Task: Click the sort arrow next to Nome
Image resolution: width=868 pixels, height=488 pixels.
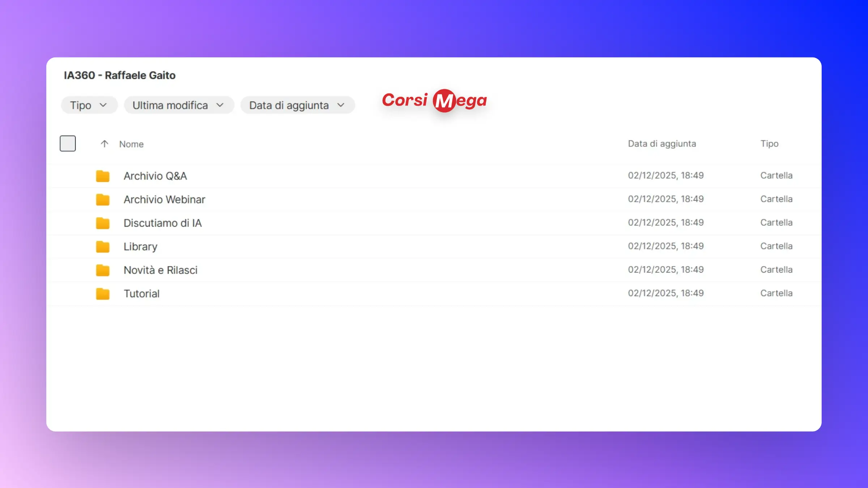Action: point(105,144)
